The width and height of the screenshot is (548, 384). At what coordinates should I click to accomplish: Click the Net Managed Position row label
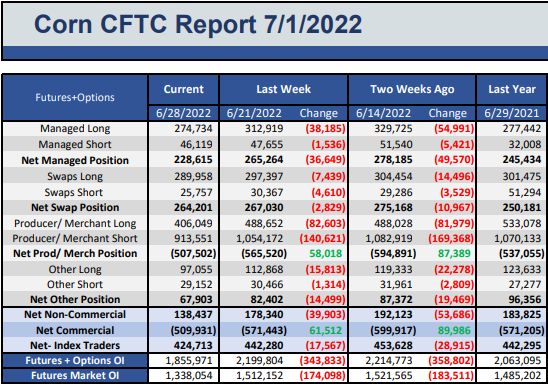pos(75,160)
